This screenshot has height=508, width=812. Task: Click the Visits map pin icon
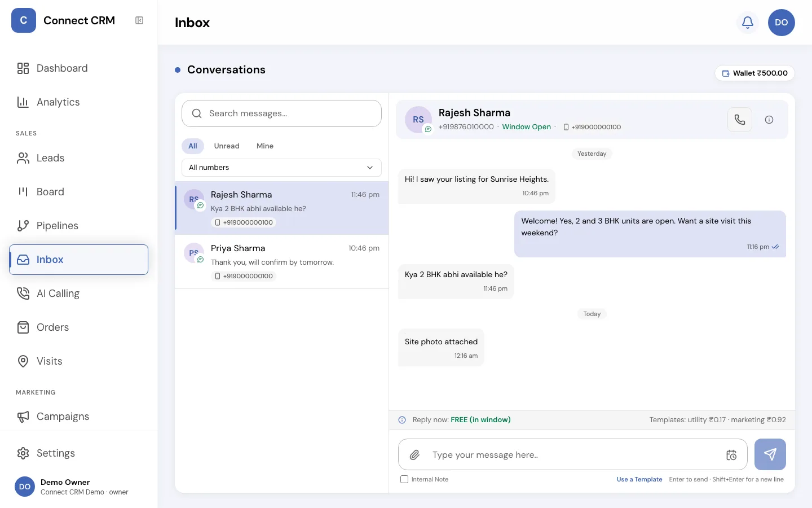(x=23, y=361)
